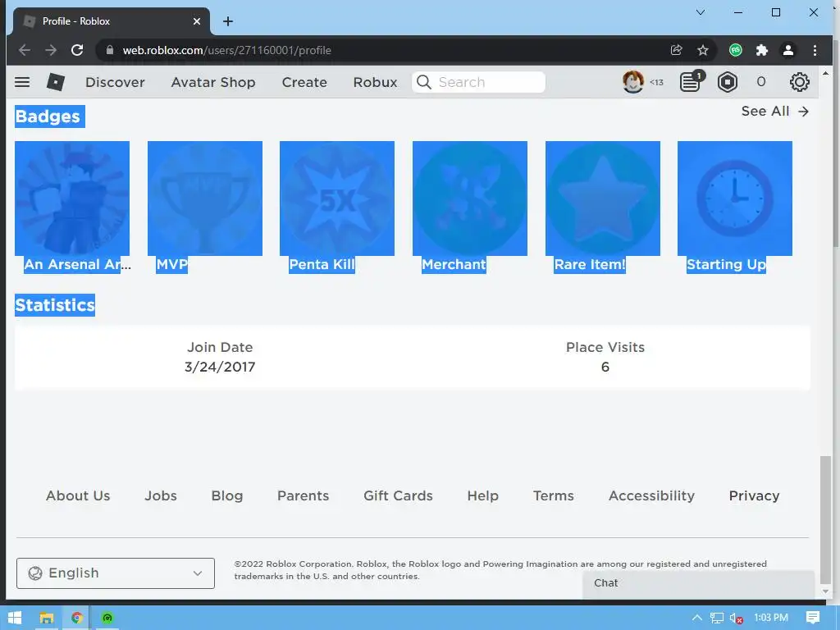
Task: Open the Extensions puzzle icon
Action: (762, 50)
